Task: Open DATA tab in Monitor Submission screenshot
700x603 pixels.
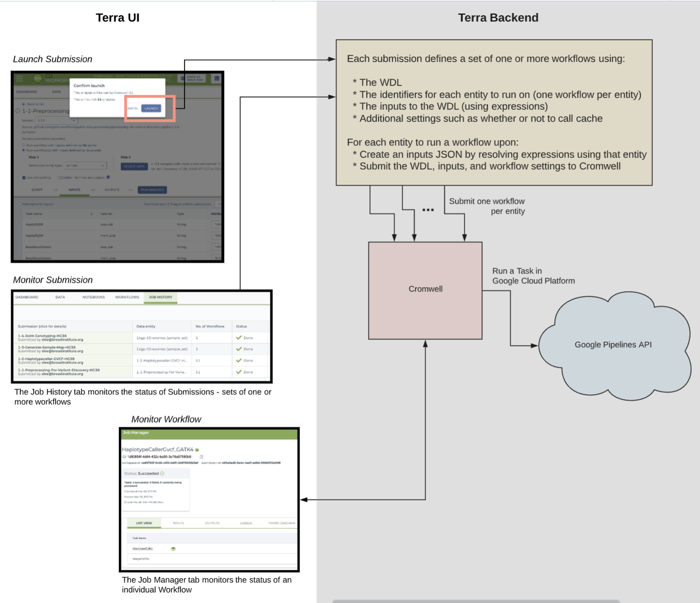Action: pyautogui.click(x=60, y=297)
